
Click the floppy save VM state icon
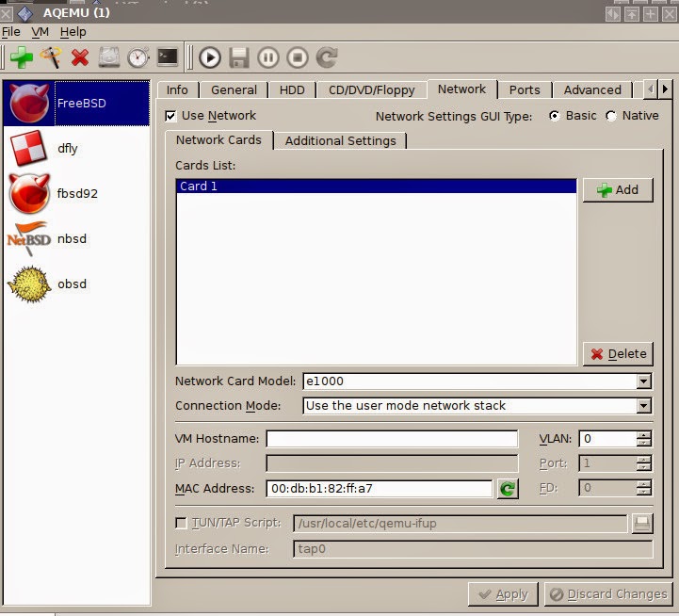click(x=239, y=57)
